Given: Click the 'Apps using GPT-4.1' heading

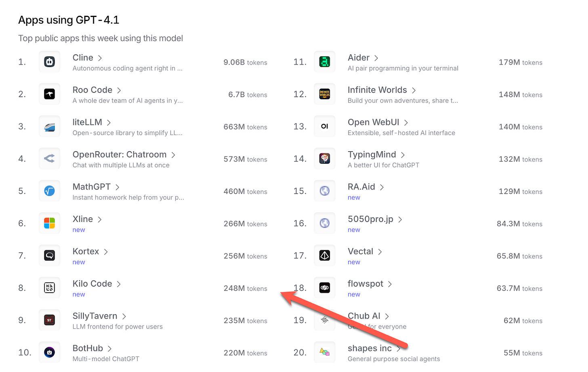Looking at the screenshot, I should (69, 20).
